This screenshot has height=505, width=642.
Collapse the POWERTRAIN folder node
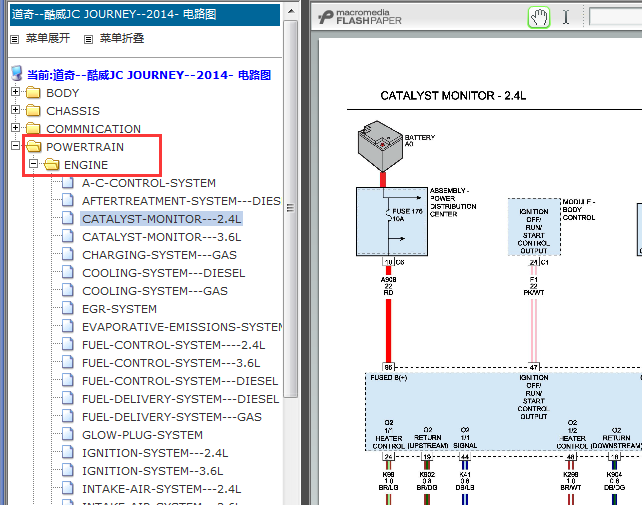(x=16, y=146)
